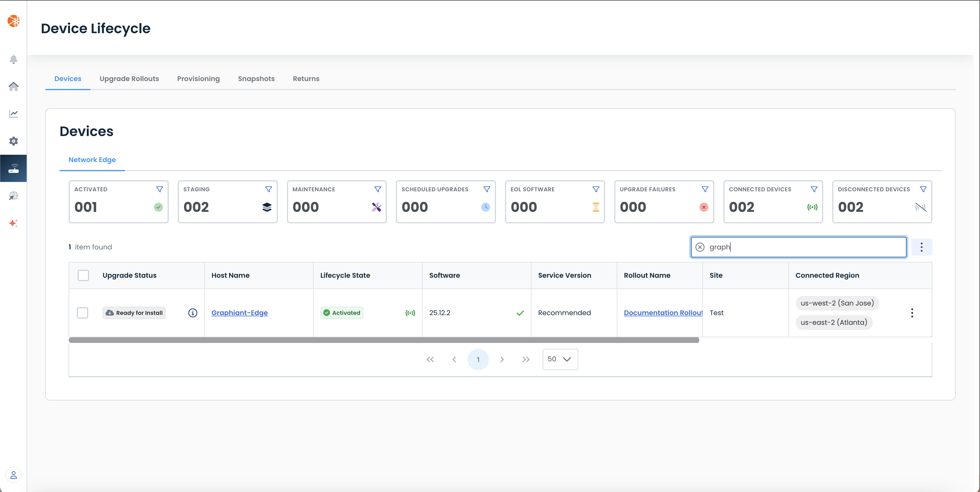Filter by EOL Software funnel icon

596,189
